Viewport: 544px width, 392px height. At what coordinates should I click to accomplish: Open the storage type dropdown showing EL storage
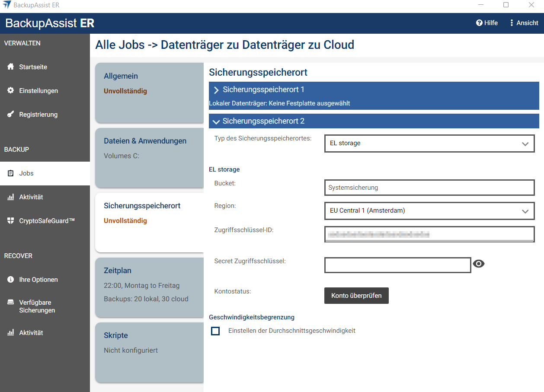click(x=429, y=143)
